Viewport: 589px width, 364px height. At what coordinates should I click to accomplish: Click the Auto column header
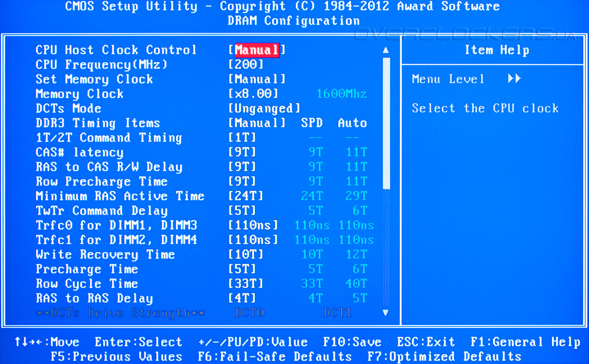(x=352, y=123)
